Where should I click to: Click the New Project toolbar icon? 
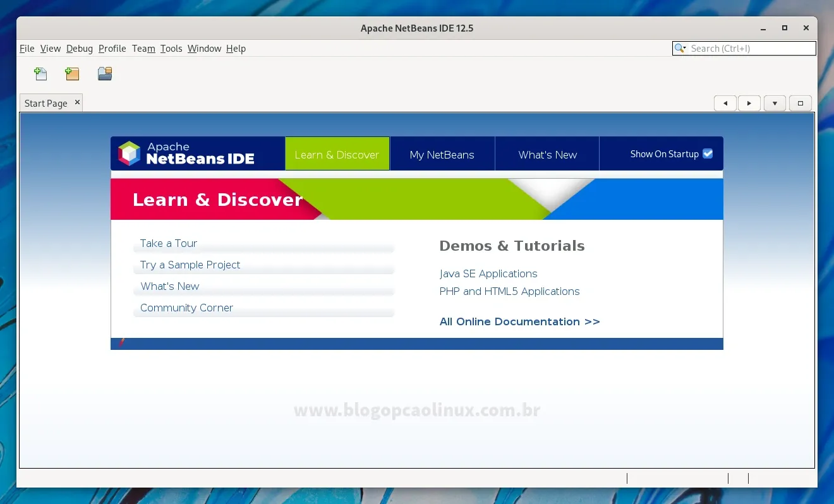(72, 74)
